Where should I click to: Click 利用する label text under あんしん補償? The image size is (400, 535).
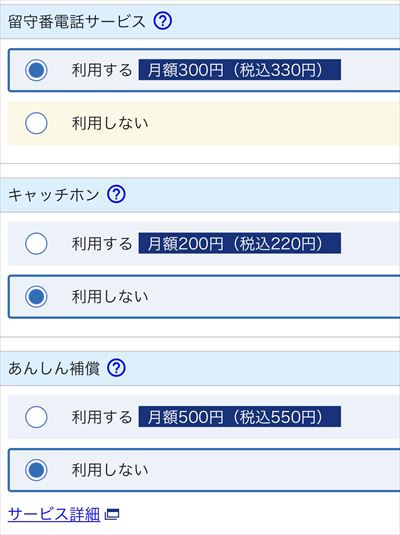[x=102, y=417]
